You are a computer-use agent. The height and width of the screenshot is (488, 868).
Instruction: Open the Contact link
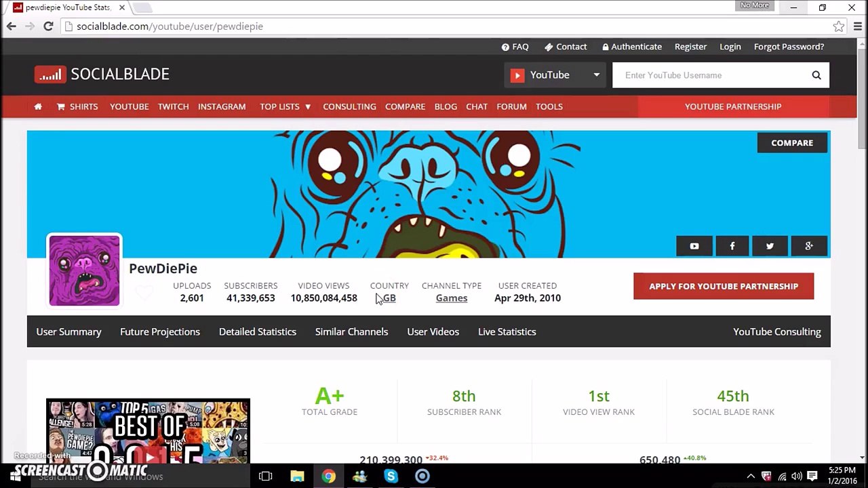(x=566, y=47)
